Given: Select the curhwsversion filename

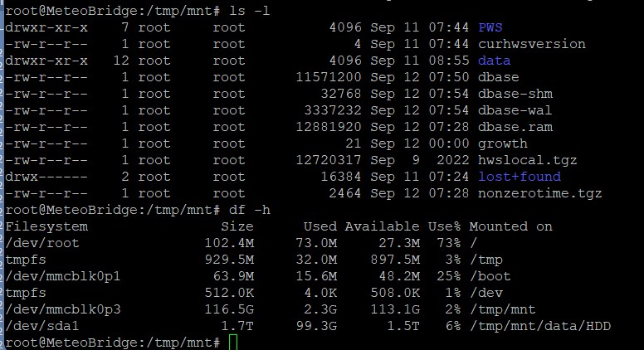Looking at the screenshot, I should tap(531, 44).
